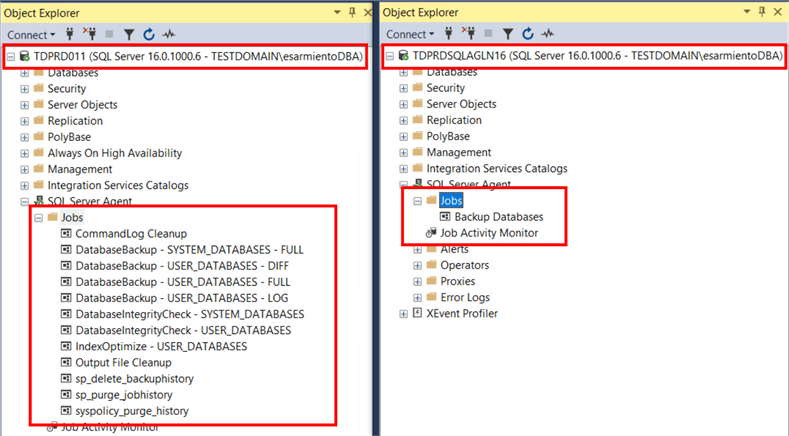Viewport: 789px width, 436px height.
Task: Click Disconnect icon in left Object Explorer toolbar
Action: 90,34
